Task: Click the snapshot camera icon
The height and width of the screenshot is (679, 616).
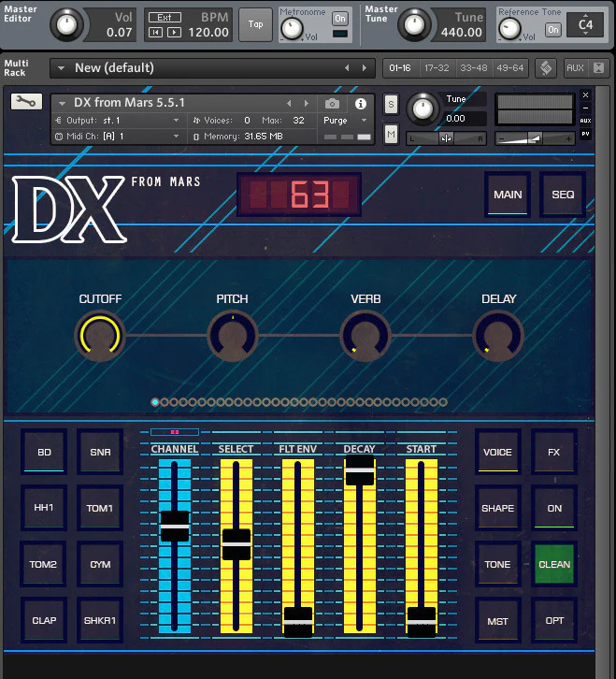Action: pos(332,104)
